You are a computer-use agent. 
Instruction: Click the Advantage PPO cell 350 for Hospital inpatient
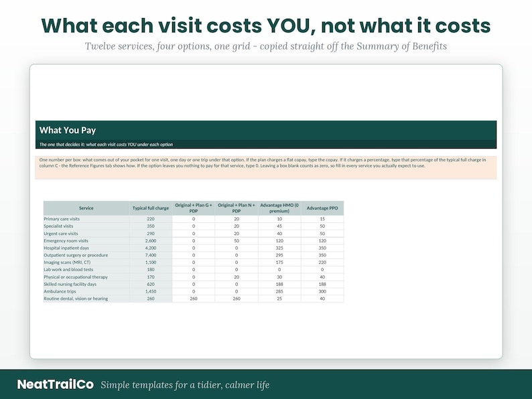[x=322, y=248]
